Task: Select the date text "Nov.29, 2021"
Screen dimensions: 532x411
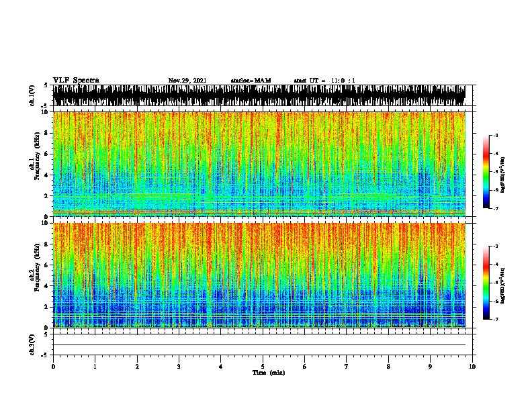Action: tap(187, 81)
